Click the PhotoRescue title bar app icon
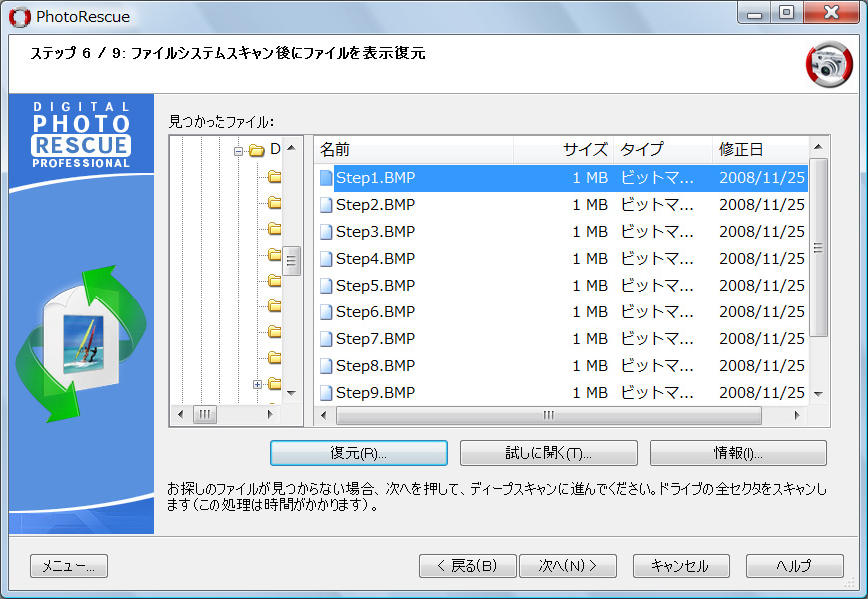868x599 pixels. pos(19,17)
